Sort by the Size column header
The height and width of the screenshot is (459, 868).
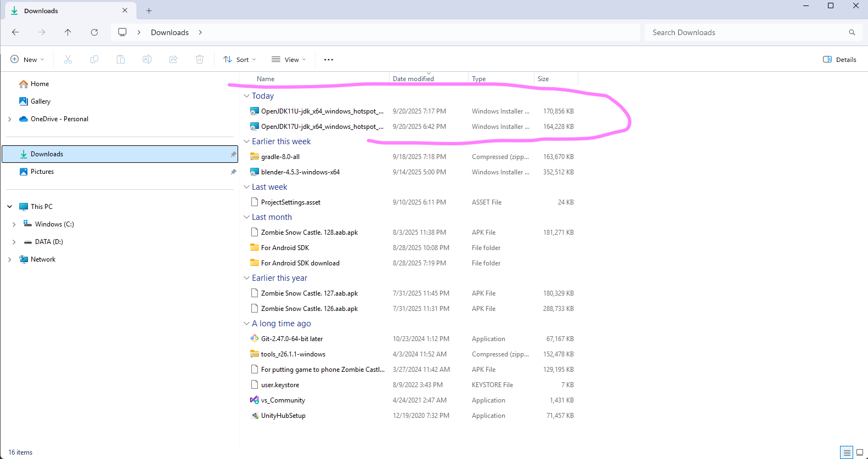tap(543, 79)
